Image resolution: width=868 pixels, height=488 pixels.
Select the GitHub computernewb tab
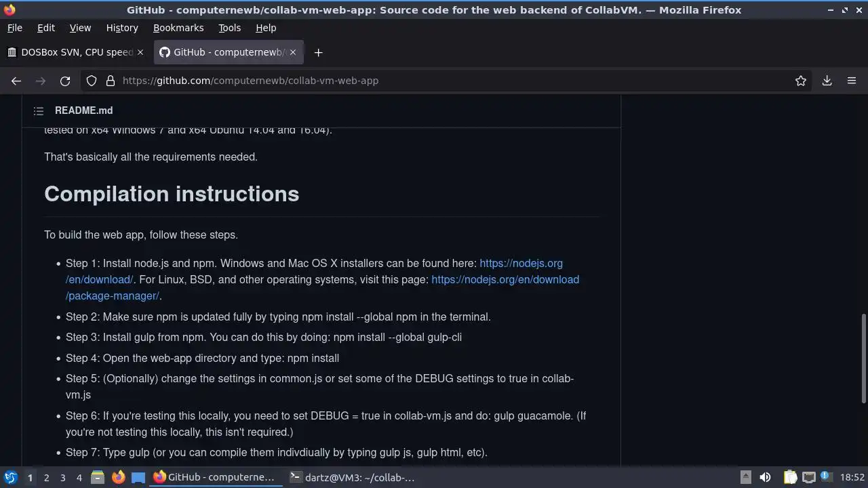coord(229,52)
